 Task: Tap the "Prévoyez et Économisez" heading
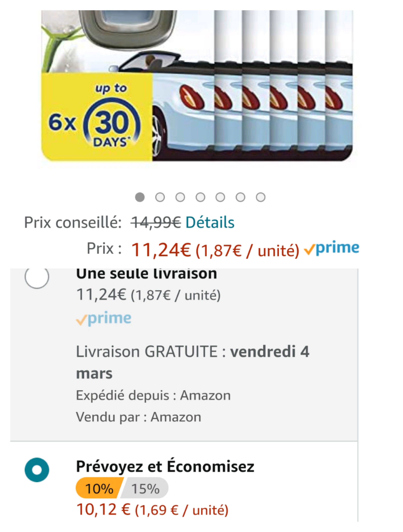[165, 467]
